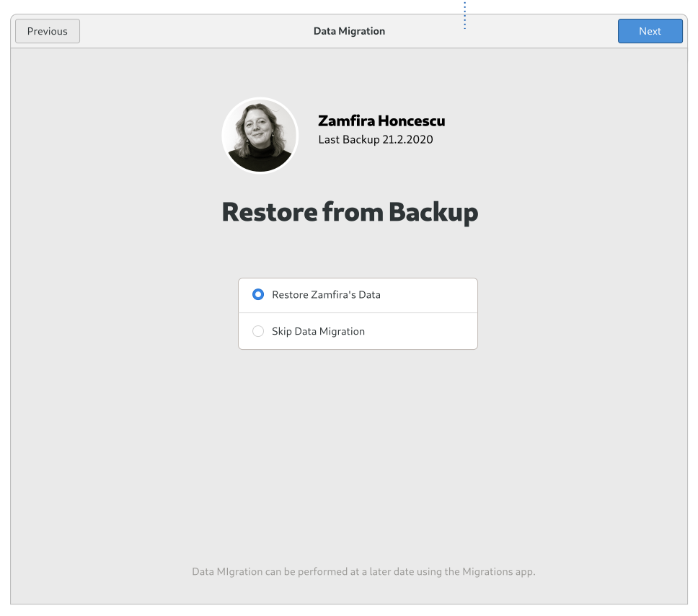Click the Restore from Backup heading

click(350, 212)
